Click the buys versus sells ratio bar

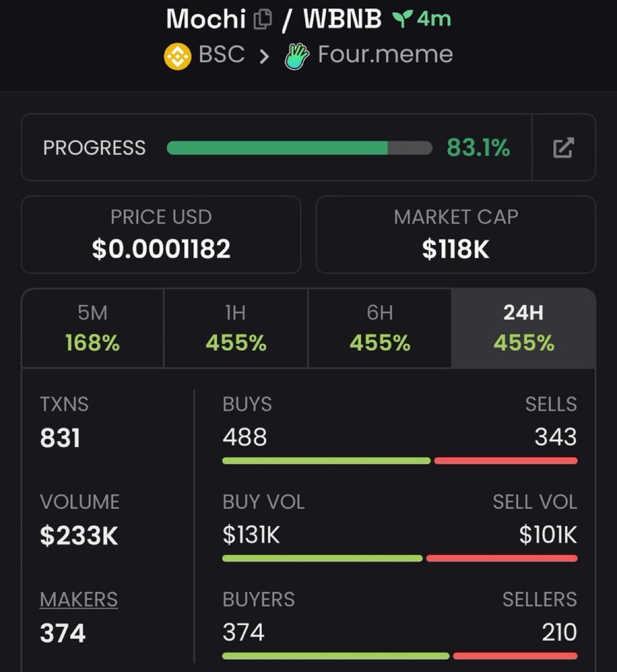tap(400, 461)
